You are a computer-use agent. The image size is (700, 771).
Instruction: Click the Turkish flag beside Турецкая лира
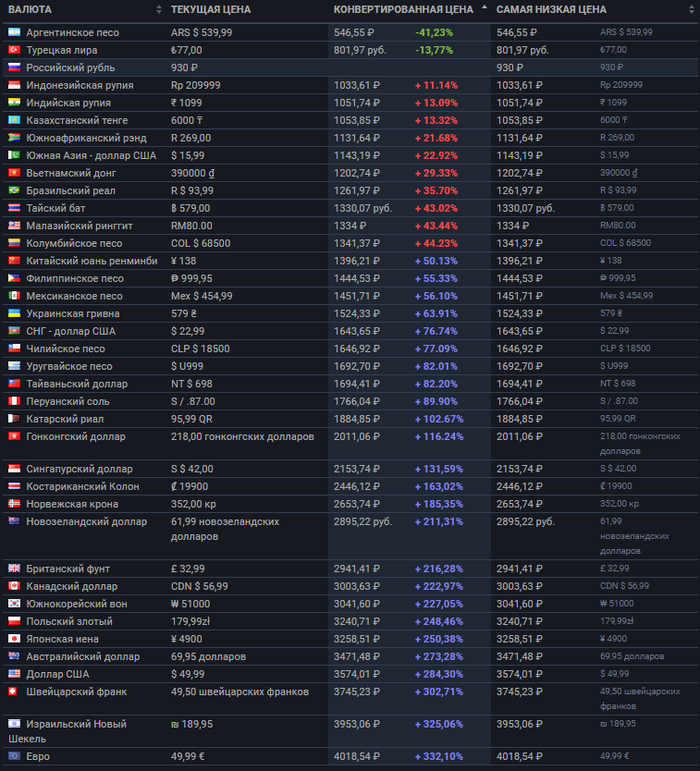[14, 50]
